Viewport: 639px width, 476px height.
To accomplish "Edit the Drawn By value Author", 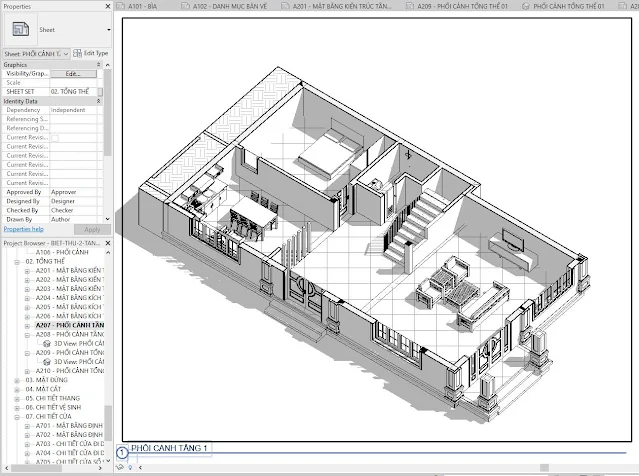I will (x=73, y=219).
